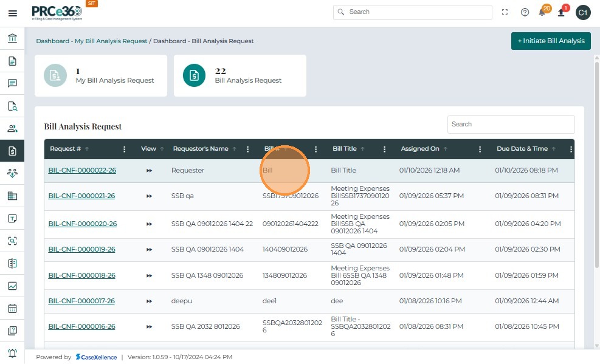Screen dimensions: 600x364
Task: Open Requestor's Name column options menu
Action: [247, 149]
